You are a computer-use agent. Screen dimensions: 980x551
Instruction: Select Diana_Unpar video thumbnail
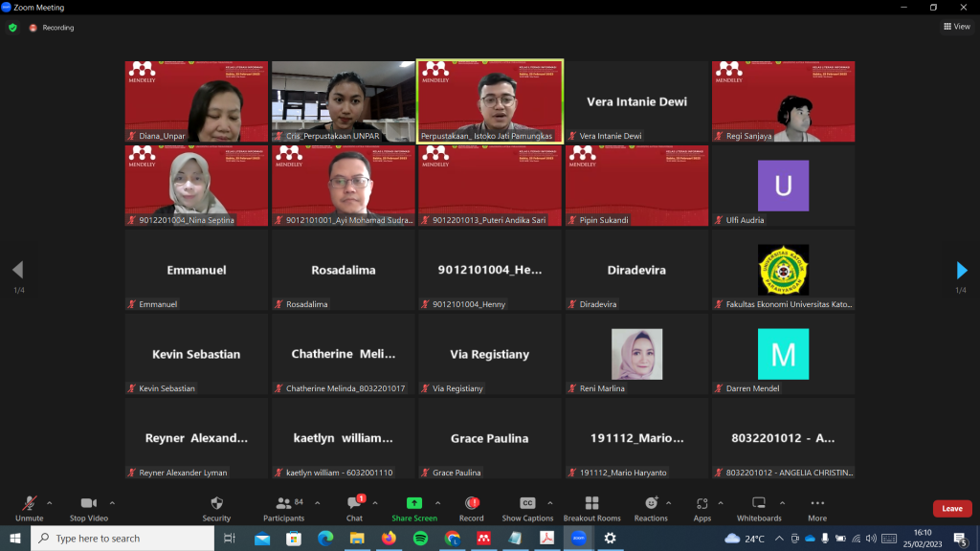point(196,101)
